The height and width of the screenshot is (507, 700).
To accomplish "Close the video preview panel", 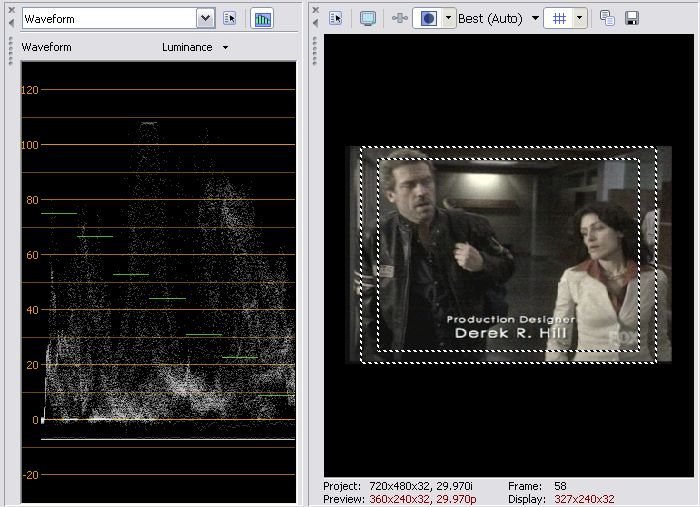I will coord(316,10).
